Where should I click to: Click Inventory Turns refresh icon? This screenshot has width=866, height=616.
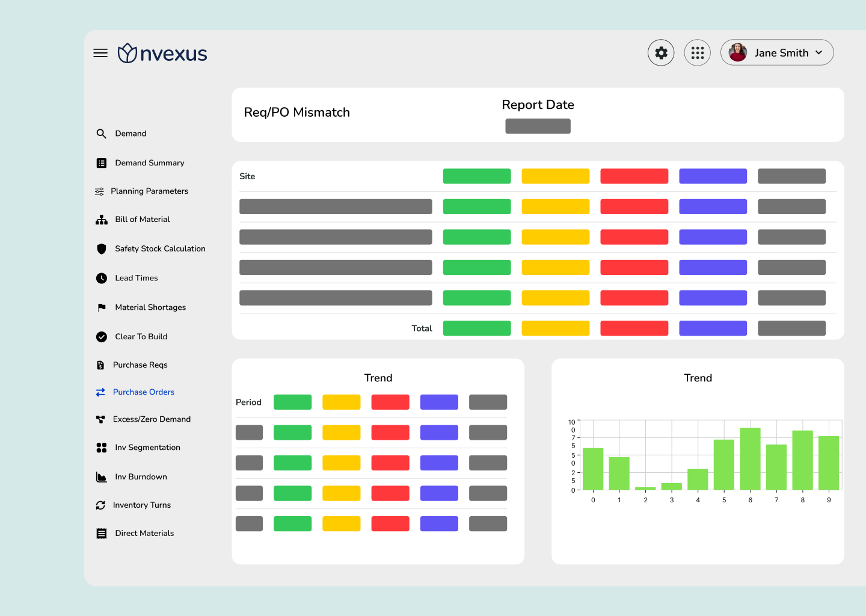(100, 505)
